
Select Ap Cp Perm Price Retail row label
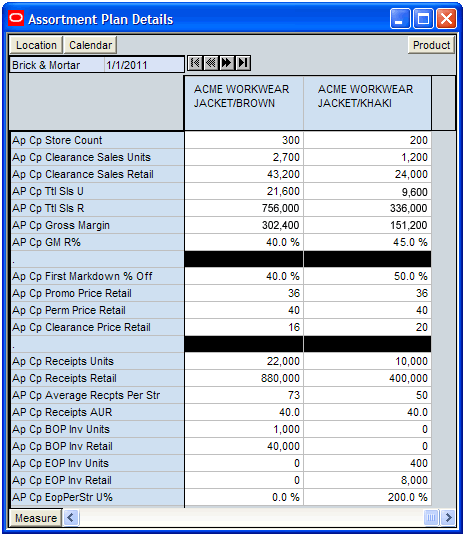click(x=97, y=310)
